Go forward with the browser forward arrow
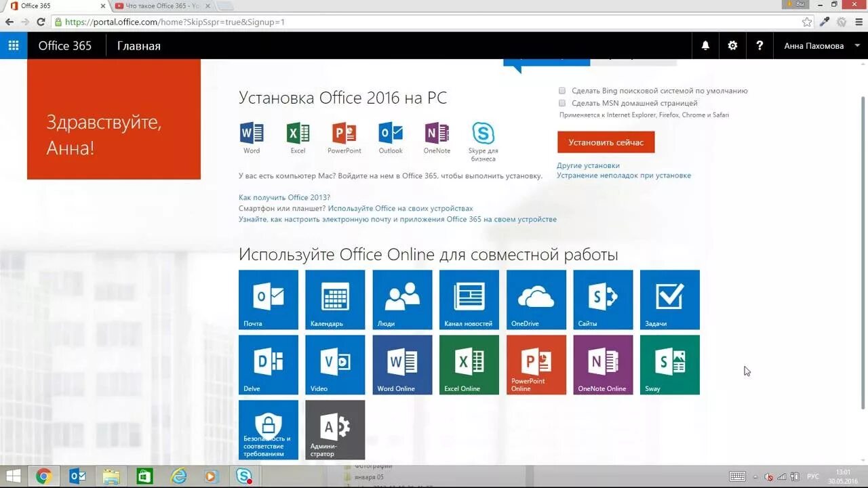 pos(25,22)
